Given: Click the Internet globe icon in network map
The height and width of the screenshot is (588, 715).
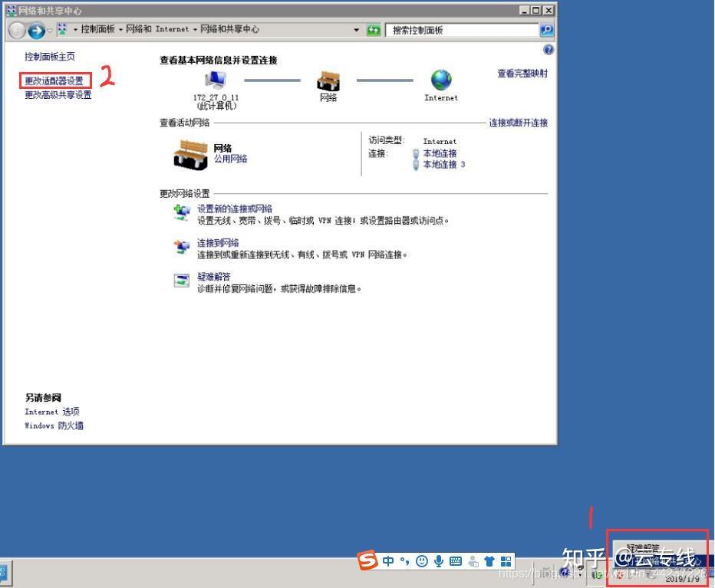Looking at the screenshot, I should [440, 80].
